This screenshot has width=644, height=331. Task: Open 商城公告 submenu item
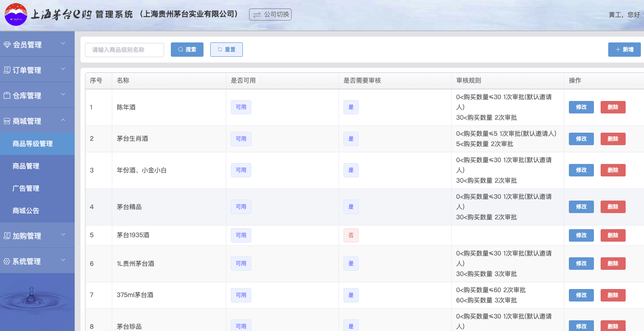tap(37, 211)
